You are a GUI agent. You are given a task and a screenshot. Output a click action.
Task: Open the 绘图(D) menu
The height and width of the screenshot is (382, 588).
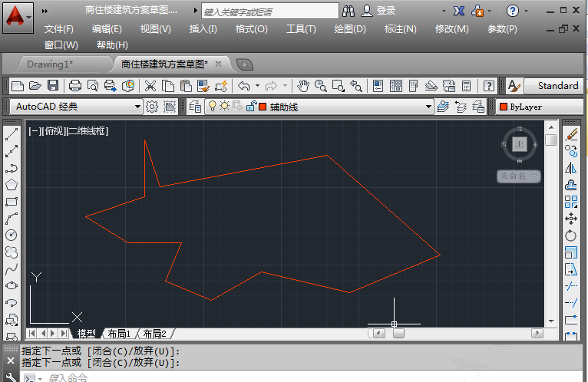point(350,29)
